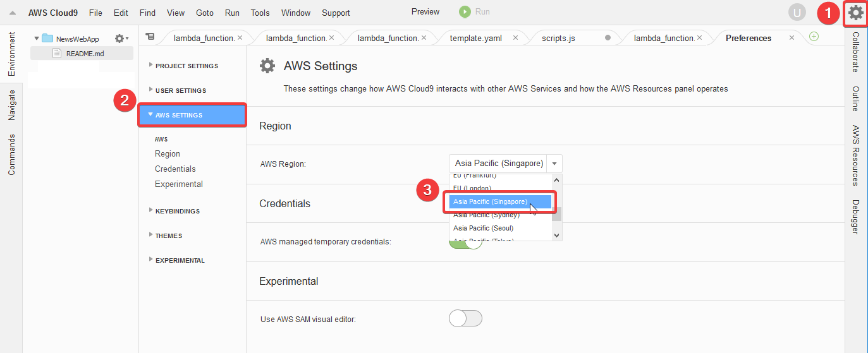This screenshot has width=868, height=353.
Task: Switch to the template.yaml tab
Action: (476, 38)
